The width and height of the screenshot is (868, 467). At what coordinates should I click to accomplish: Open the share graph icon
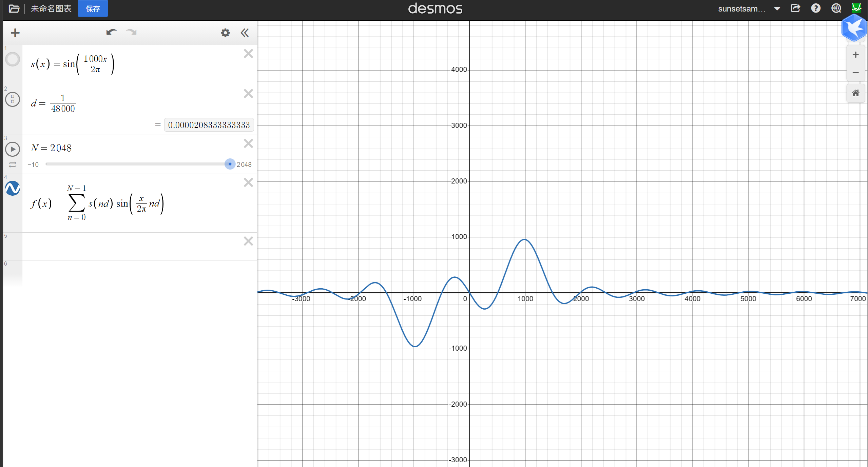795,8
